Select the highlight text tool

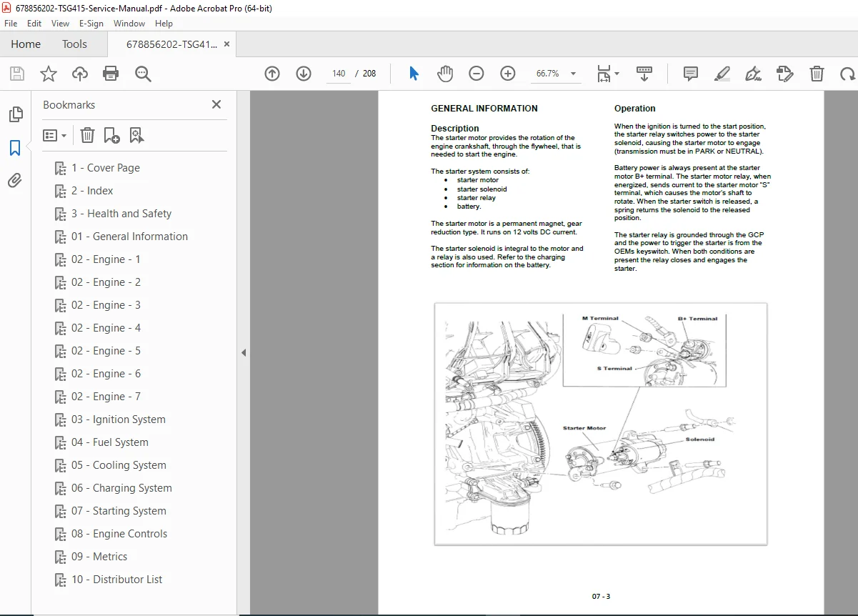(722, 74)
